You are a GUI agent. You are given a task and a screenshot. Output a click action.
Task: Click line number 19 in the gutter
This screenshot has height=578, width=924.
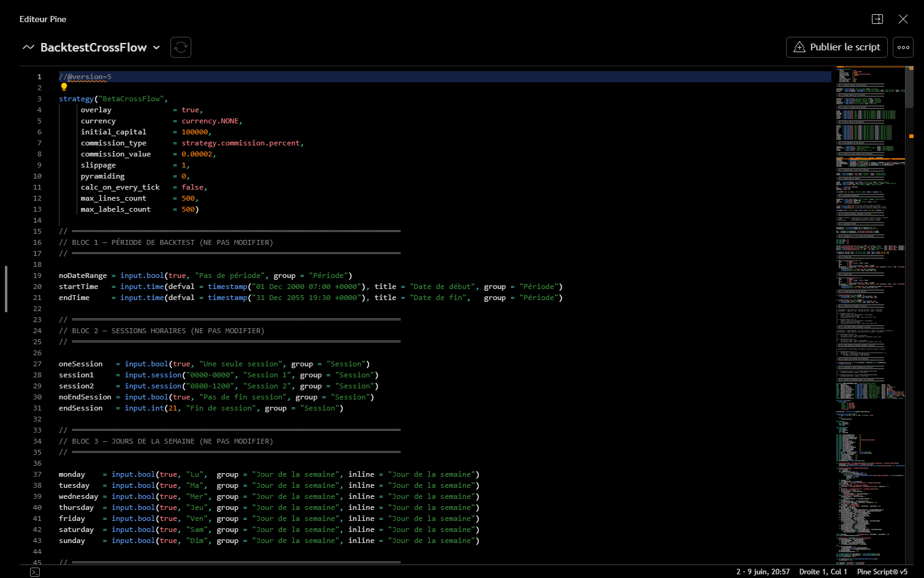click(x=37, y=276)
